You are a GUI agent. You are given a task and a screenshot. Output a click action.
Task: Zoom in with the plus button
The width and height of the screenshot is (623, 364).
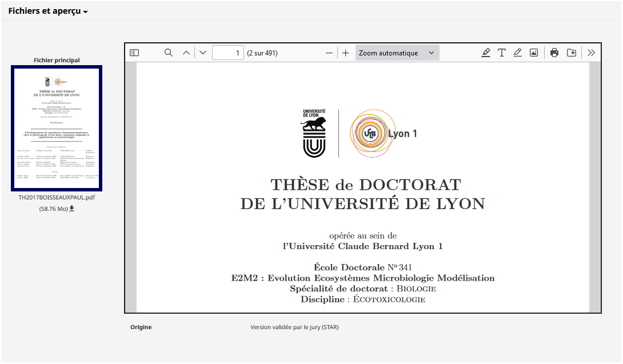point(346,53)
